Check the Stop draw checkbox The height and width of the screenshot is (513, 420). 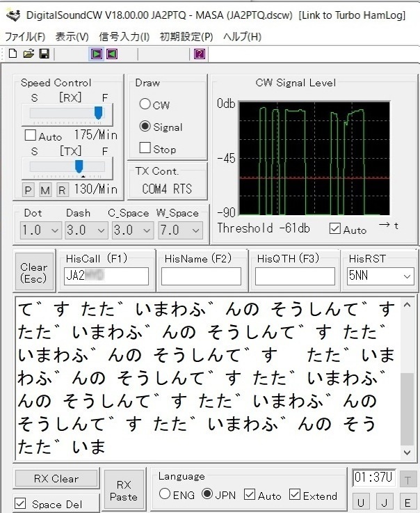pyautogui.click(x=145, y=148)
